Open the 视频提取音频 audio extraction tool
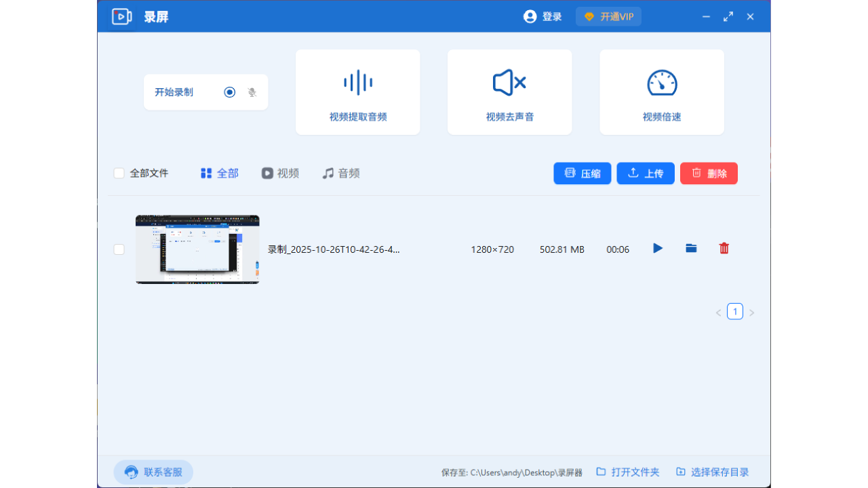Screen dimensions: 868x488 [x=357, y=91]
